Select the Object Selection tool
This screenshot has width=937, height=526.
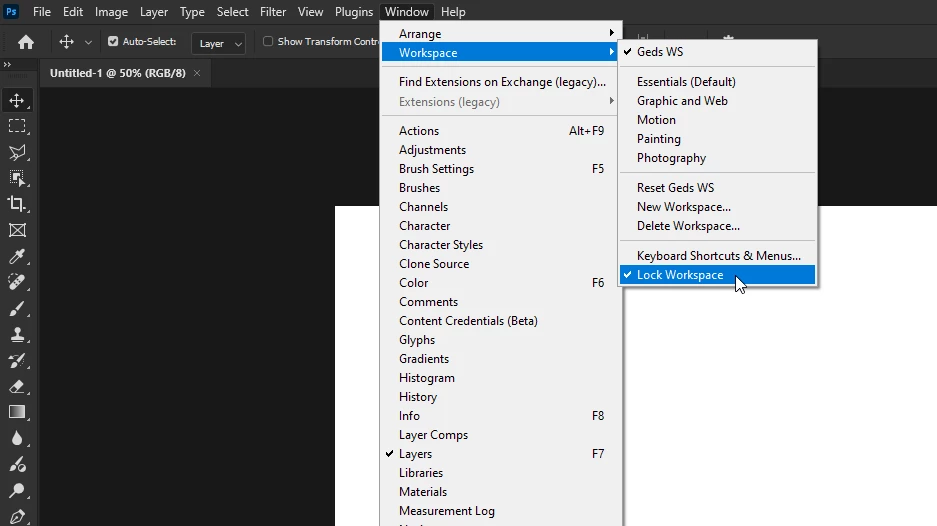17,178
